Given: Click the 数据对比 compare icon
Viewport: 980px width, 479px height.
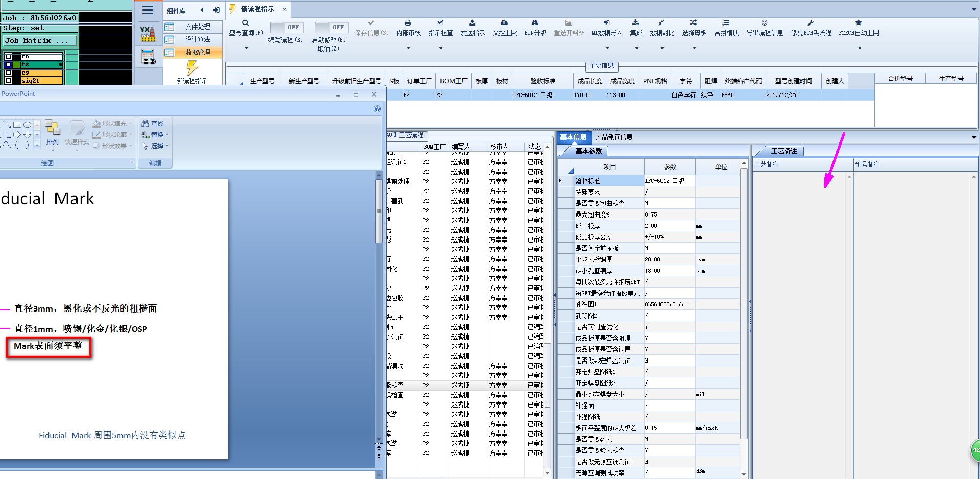Looking at the screenshot, I should 661,23.
